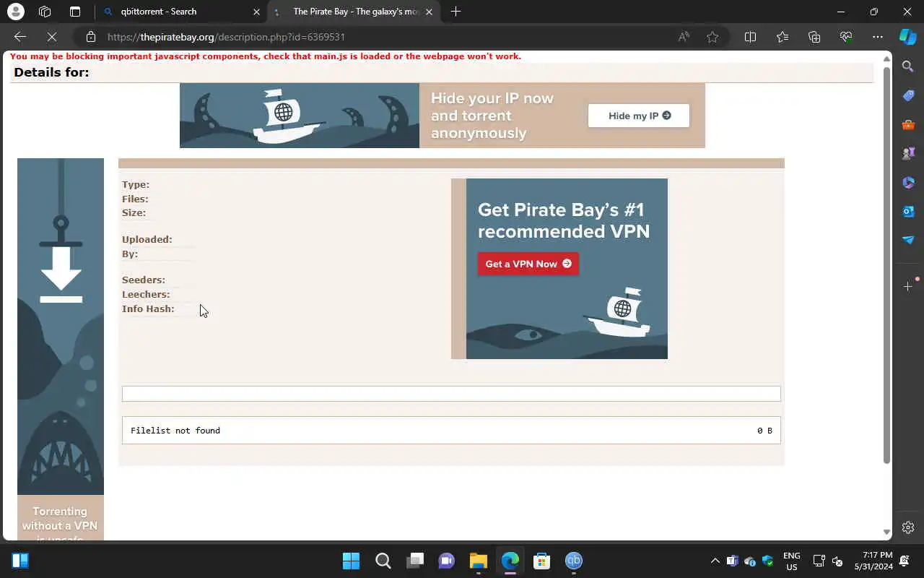Viewport: 924px width, 578px height.
Task: Select 'Filelist not found' text
Action: (175, 431)
